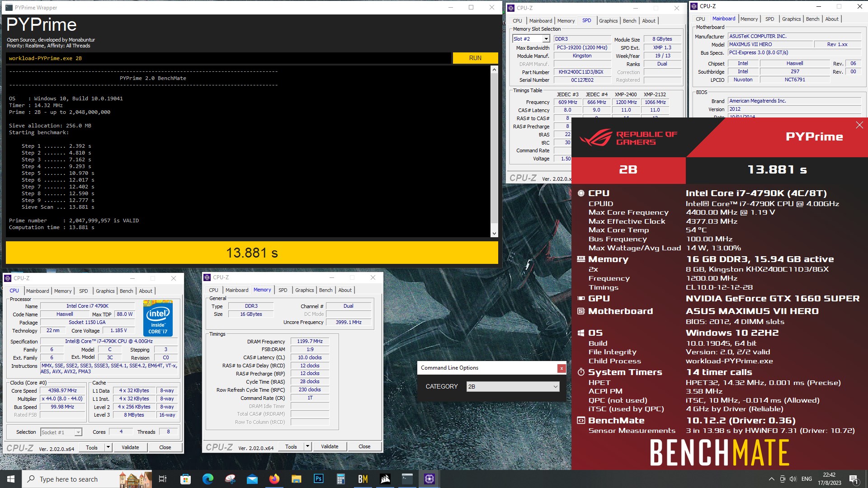
Task: Click the yellow 13.881 s result bar
Action: pyautogui.click(x=252, y=253)
